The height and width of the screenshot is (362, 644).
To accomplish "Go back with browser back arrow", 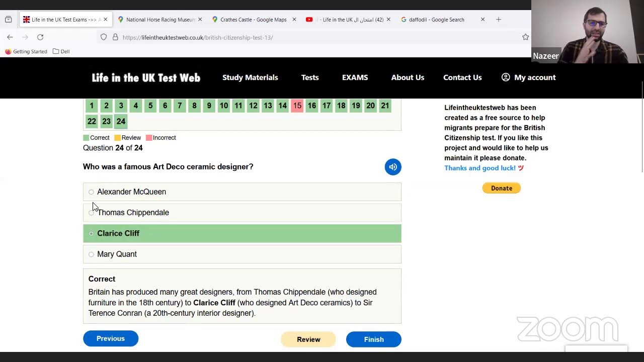I will coord(10,37).
